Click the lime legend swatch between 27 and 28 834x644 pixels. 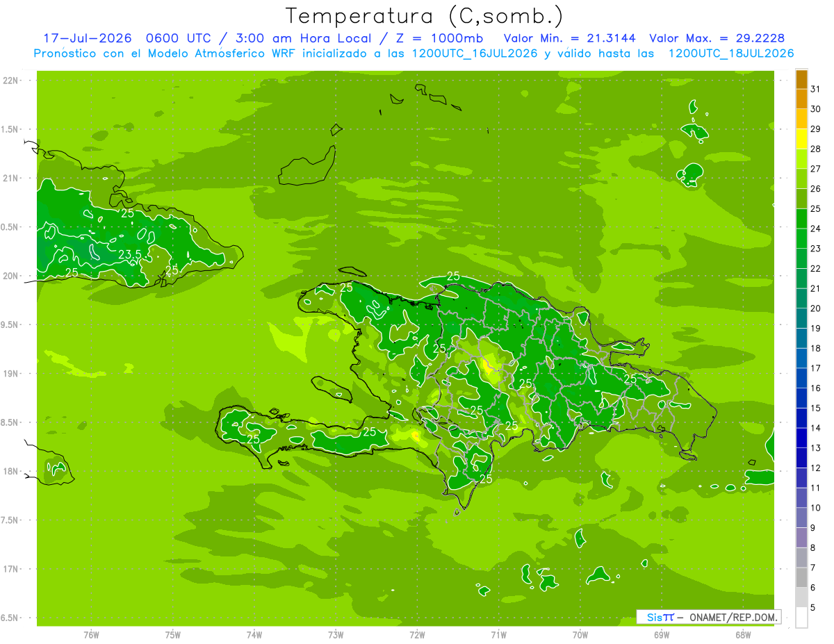pyautogui.click(x=801, y=159)
